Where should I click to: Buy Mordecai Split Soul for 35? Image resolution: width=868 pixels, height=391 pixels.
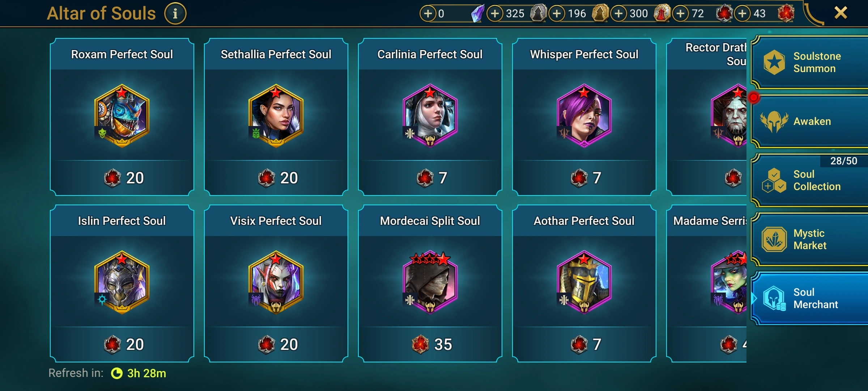(x=430, y=344)
